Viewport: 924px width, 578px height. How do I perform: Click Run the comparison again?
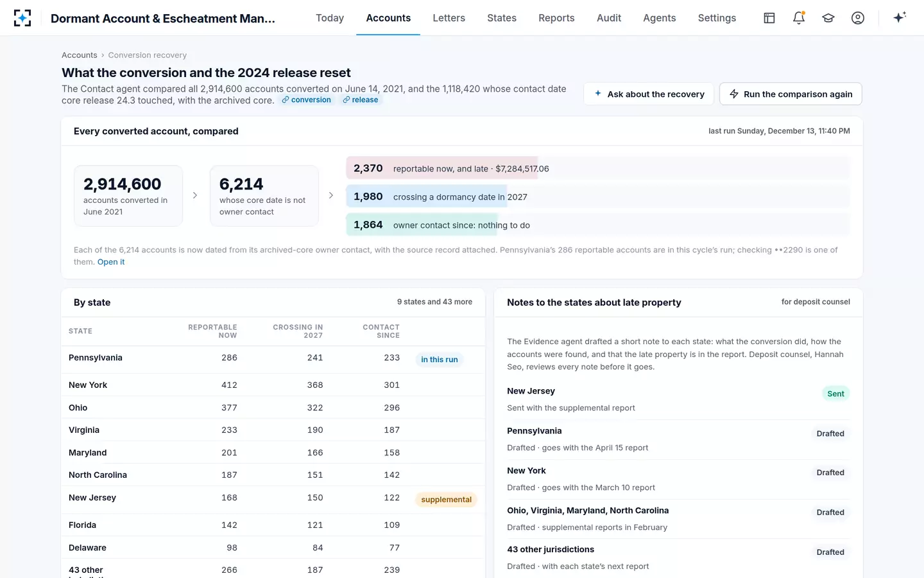(x=791, y=94)
